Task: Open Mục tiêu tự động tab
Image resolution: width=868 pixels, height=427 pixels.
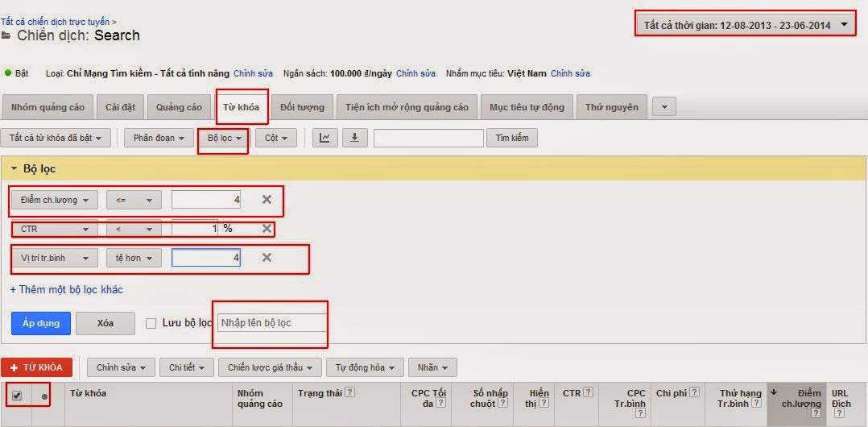Action: click(x=527, y=107)
